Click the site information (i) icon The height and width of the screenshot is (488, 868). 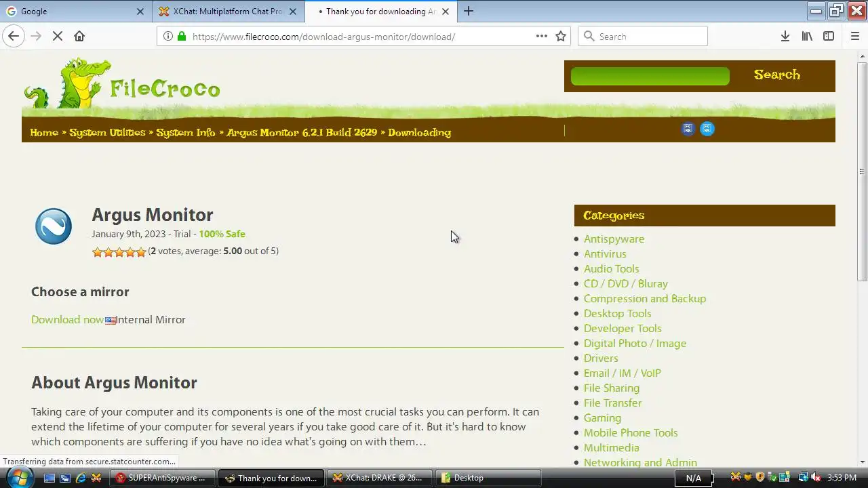tap(168, 36)
